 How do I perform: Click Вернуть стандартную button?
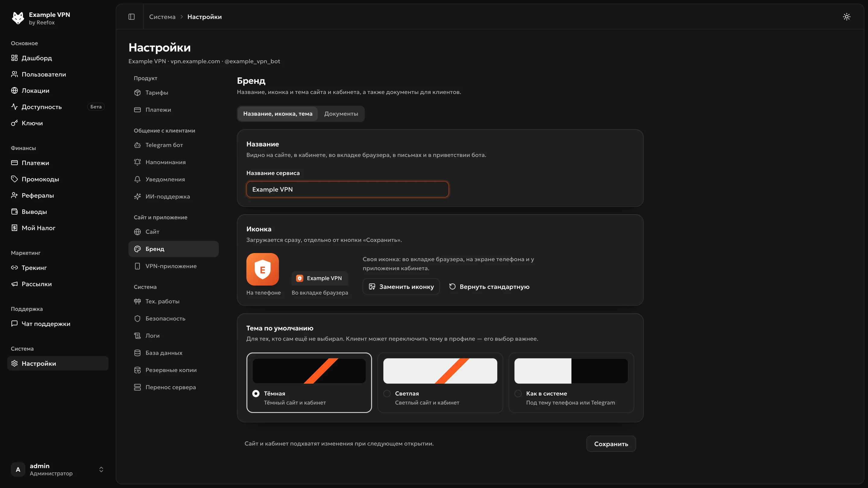489,286
